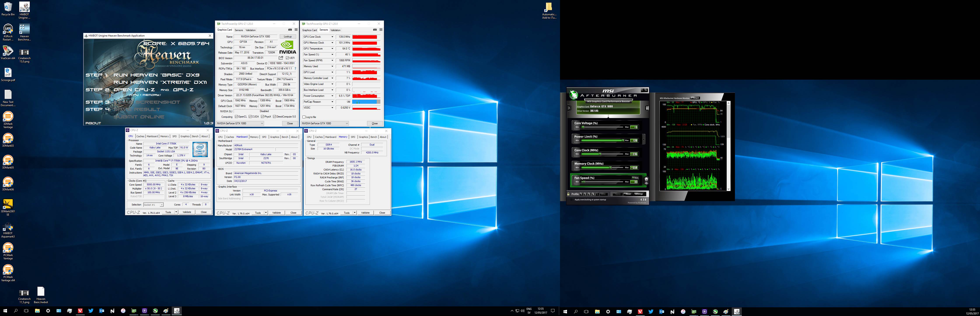Enable Log to file in GPU-Z Sensors
Screen dimensions: 980x316
click(304, 117)
